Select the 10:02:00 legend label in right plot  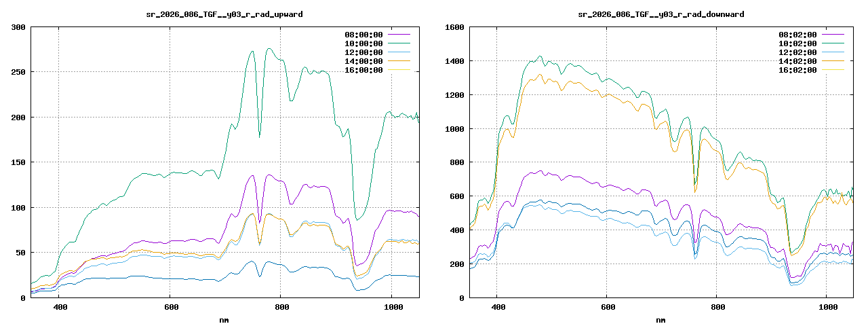point(797,43)
